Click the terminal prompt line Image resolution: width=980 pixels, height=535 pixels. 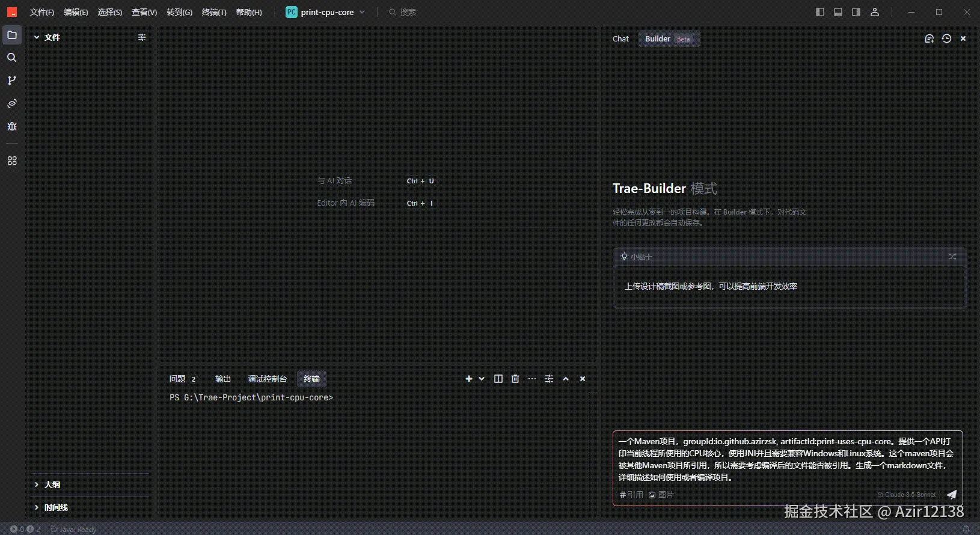coord(251,397)
